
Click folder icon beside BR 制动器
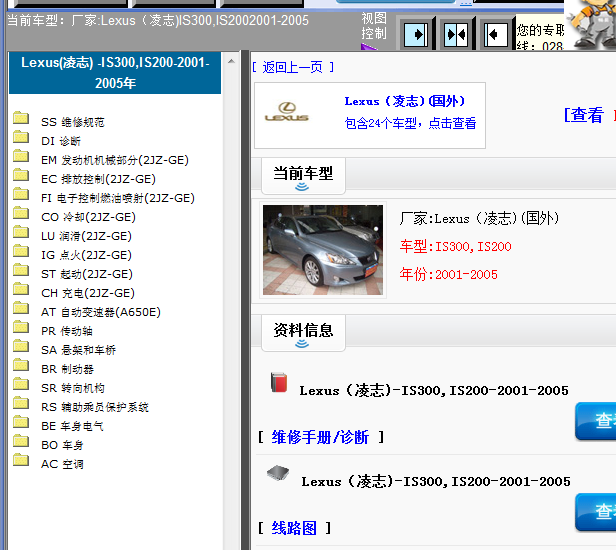tap(21, 365)
